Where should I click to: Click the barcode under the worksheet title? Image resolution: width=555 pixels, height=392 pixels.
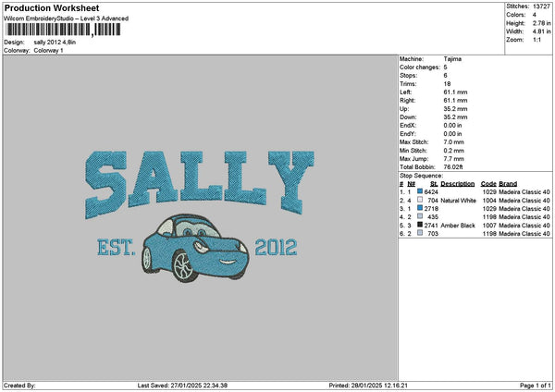(63, 30)
